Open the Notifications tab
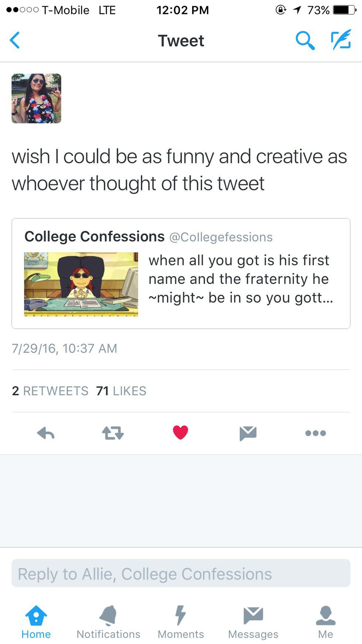The height and width of the screenshot is (644, 362). point(108,622)
